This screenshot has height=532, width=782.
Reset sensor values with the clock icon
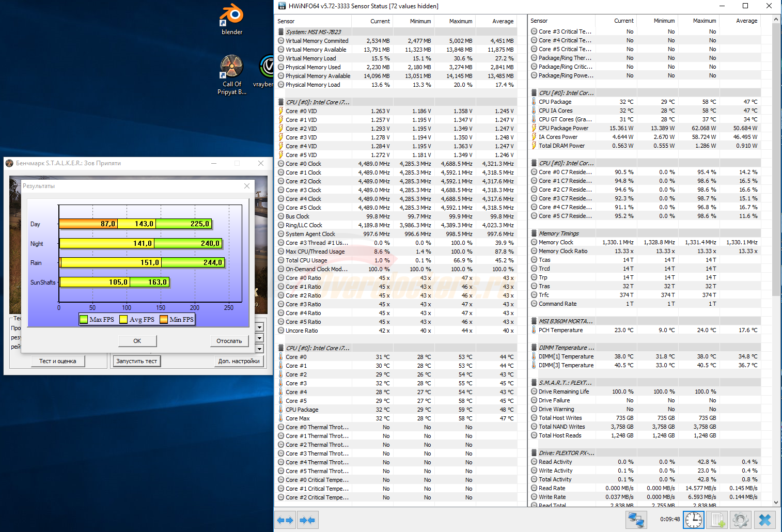(693, 520)
